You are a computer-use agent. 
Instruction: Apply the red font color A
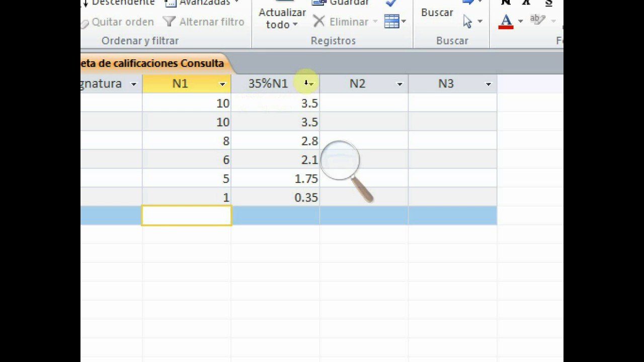506,21
